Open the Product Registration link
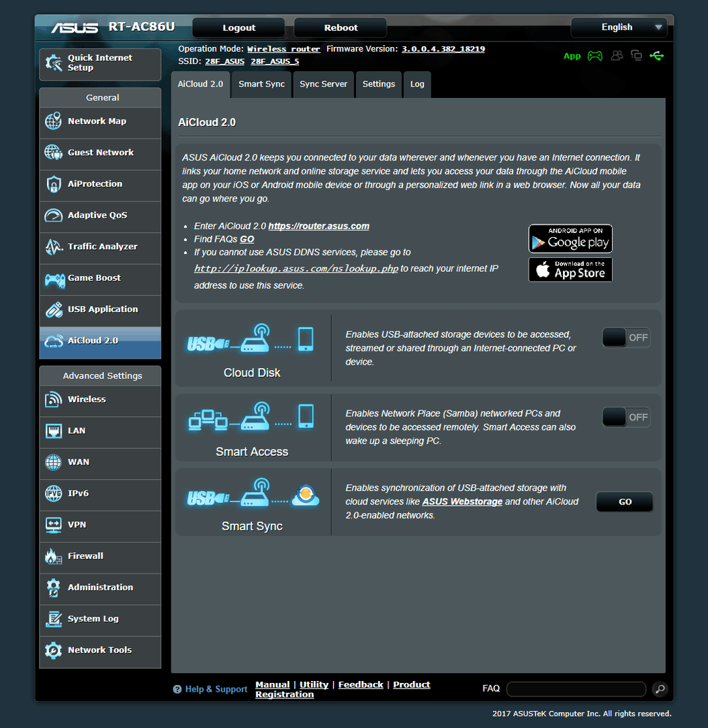 point(343,690)
